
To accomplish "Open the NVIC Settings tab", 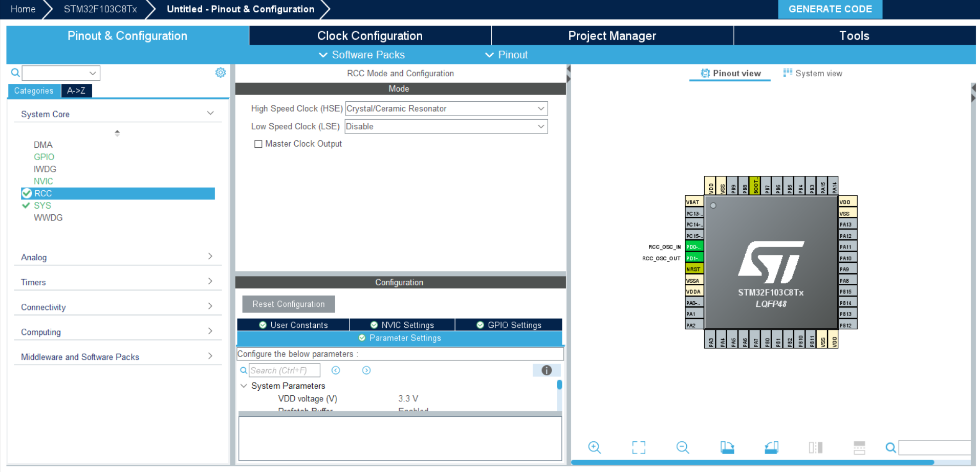I will (x=402, y=325).
